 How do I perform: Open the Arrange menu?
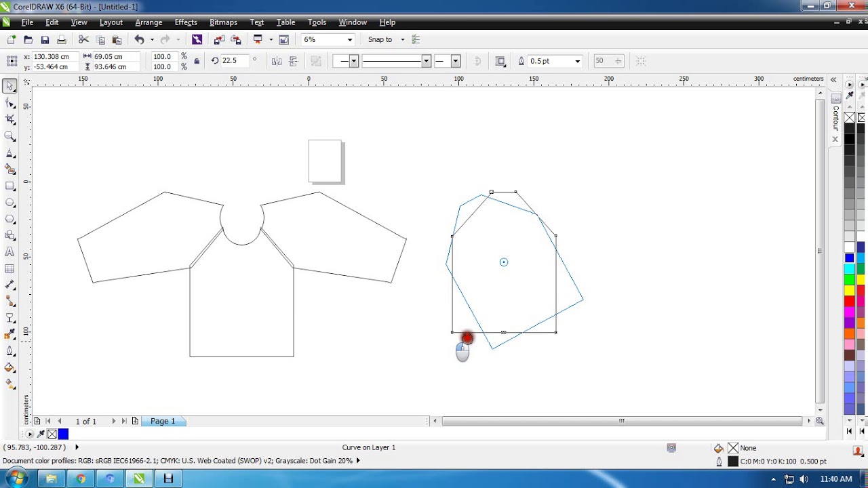(149, 22)
